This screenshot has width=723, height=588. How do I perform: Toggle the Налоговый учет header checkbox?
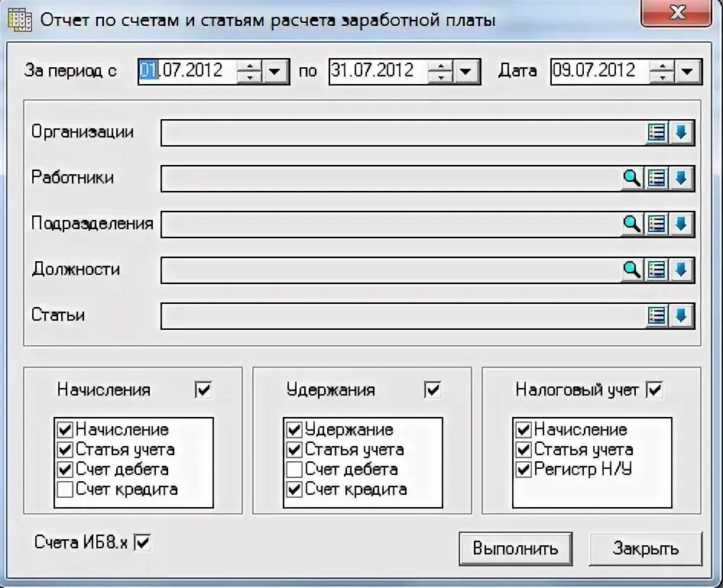coord(654,390)
